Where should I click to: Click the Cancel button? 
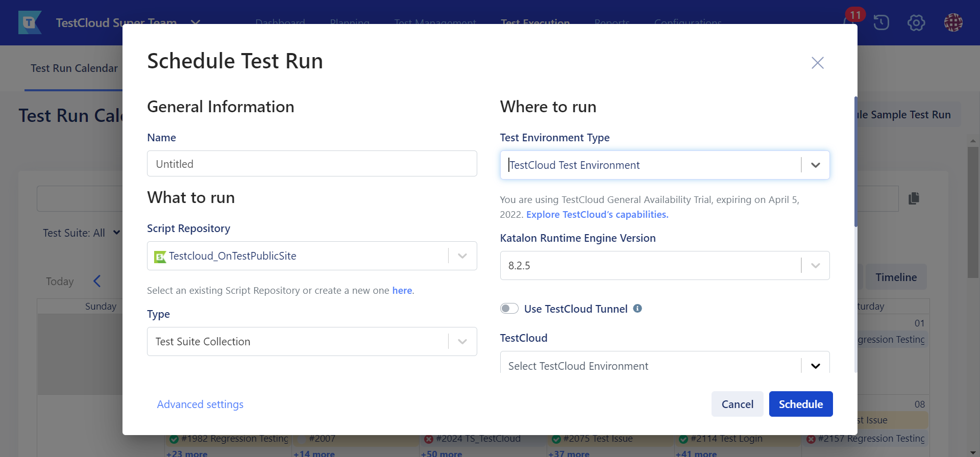tap(737, 404)
